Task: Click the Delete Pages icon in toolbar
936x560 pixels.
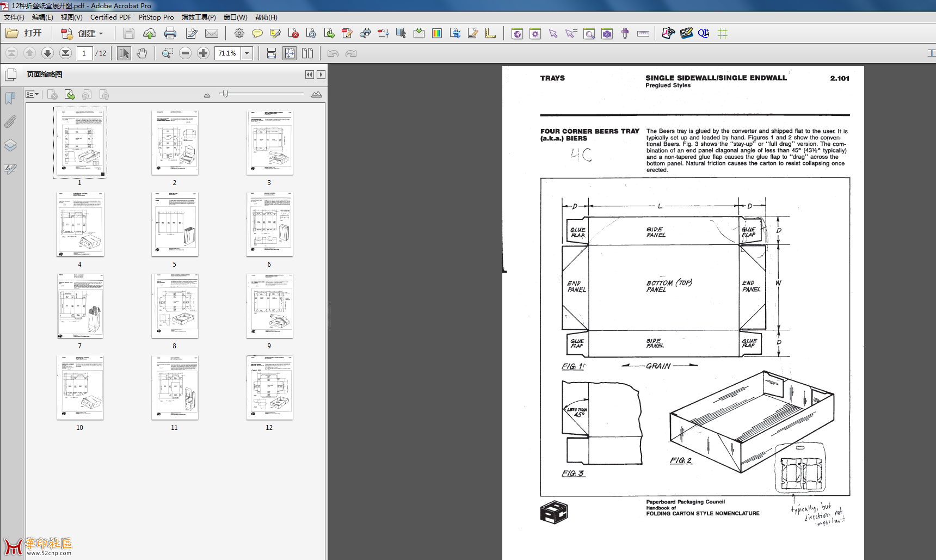Action: tap(293, 33)
